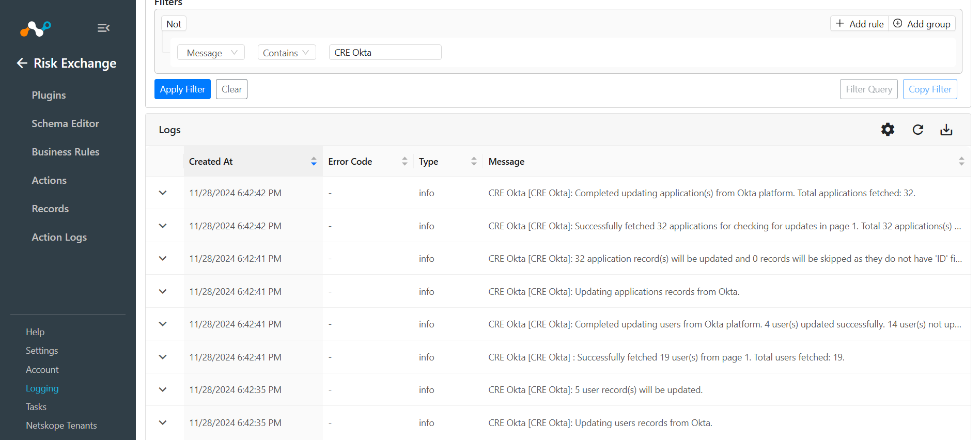
Task: Select the Completed updating application(s) message text
Action: (x=702, y=193)
